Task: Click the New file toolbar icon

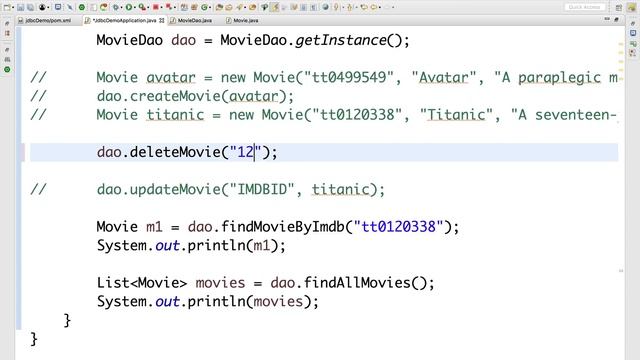Action: pos(7,7)
